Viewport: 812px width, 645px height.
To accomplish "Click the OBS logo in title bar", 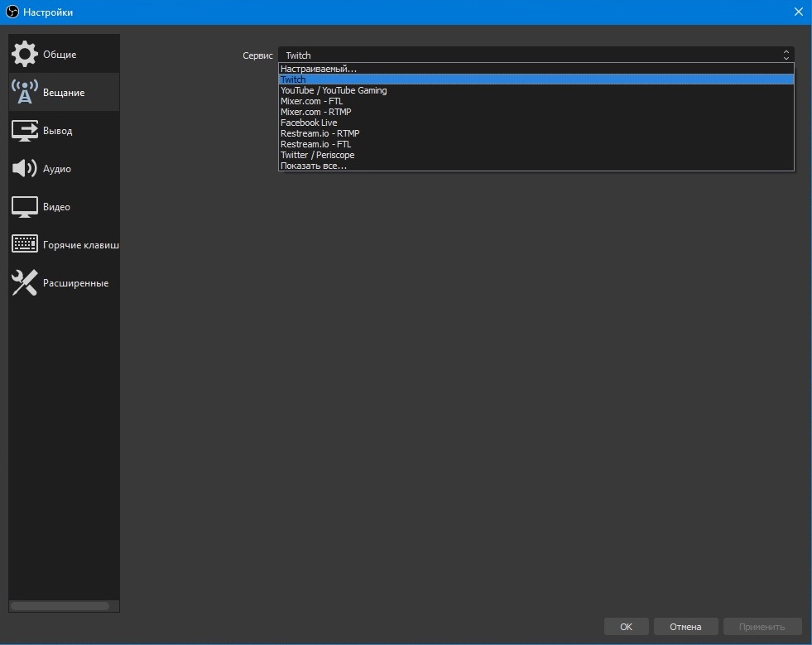I will pyautogui.click(x=12, y=12).
